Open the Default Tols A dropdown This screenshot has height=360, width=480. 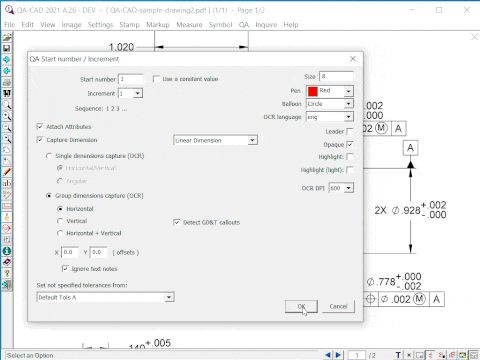tap(169, 297)
